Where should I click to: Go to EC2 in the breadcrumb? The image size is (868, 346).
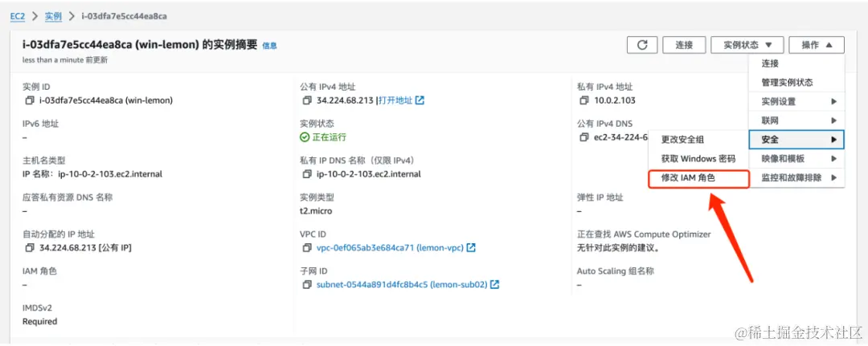coord(18,16)
